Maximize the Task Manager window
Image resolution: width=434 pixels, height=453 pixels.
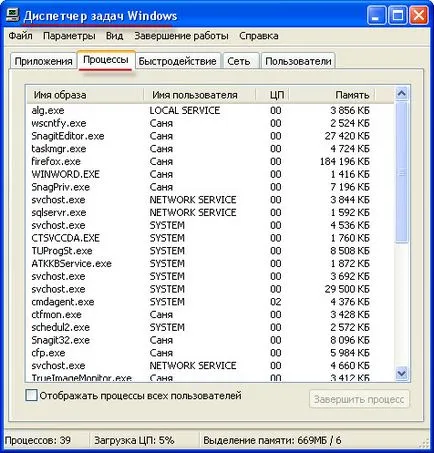(x=397, y=16)
